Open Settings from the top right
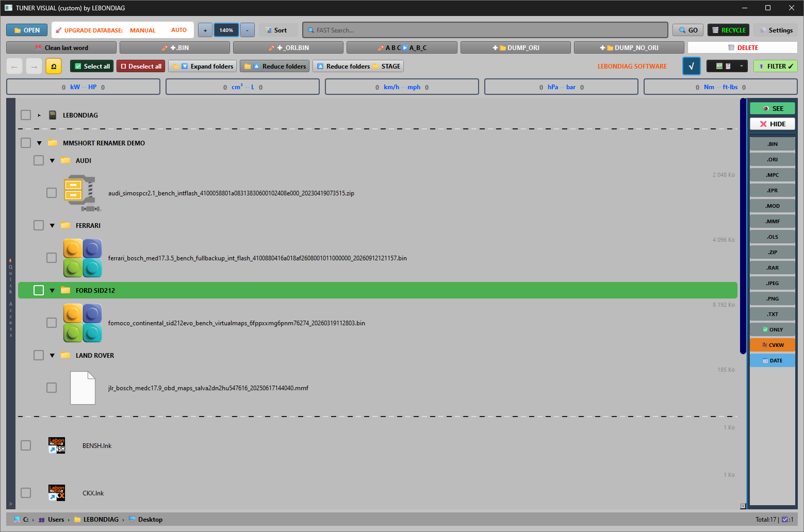 click(776, 30)
